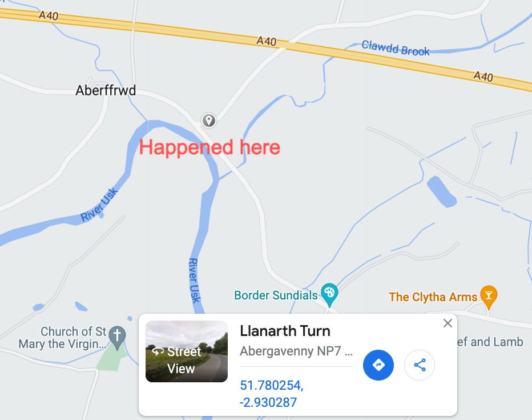Click the Church of St Mary cross marker
This screenshot has width=532, height=420.
tap(117, 338)
